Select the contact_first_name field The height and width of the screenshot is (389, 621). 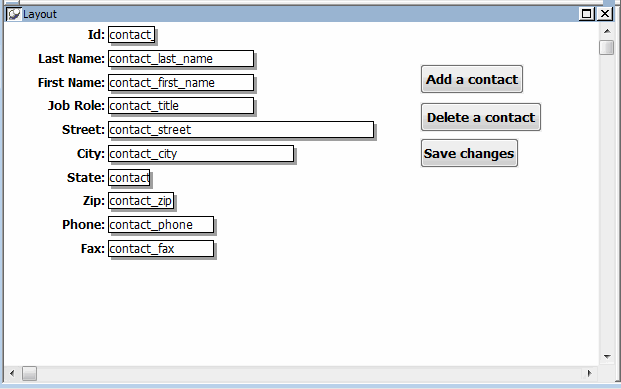tap(181, 82)
